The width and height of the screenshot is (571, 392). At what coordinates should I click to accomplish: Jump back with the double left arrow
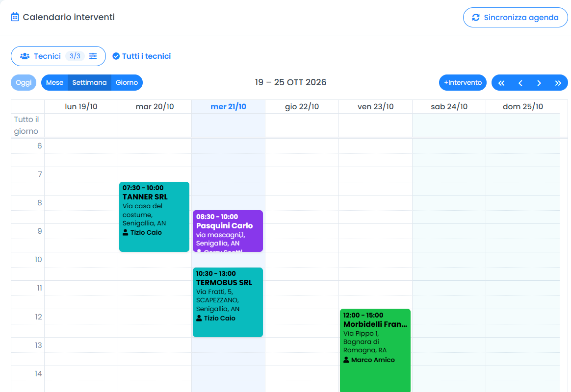(501, 83)
